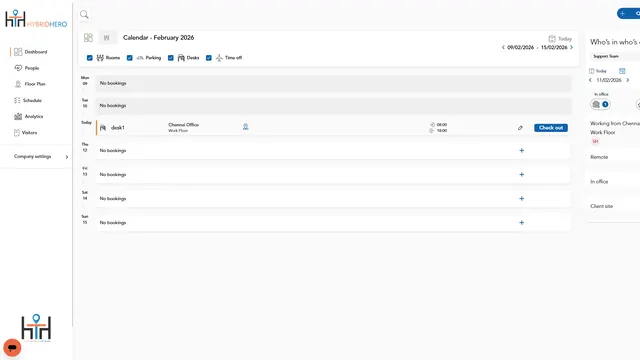Click the Parking car icon

coord(140,58)
